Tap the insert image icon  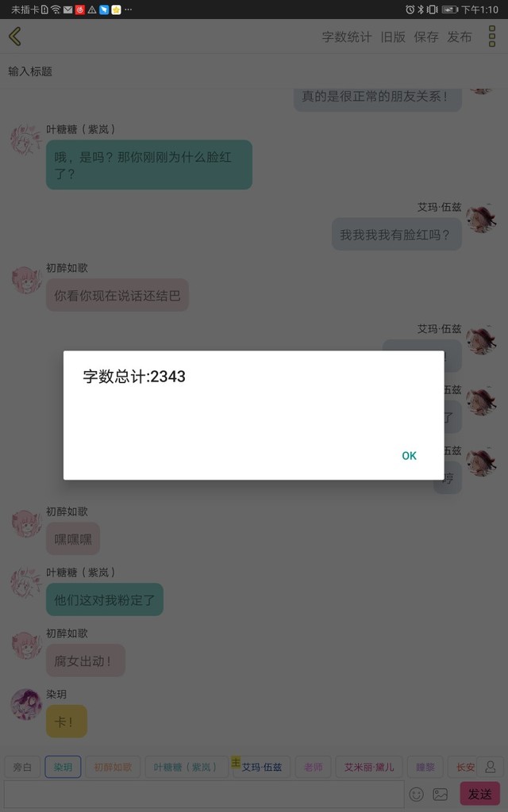point(440,794)
